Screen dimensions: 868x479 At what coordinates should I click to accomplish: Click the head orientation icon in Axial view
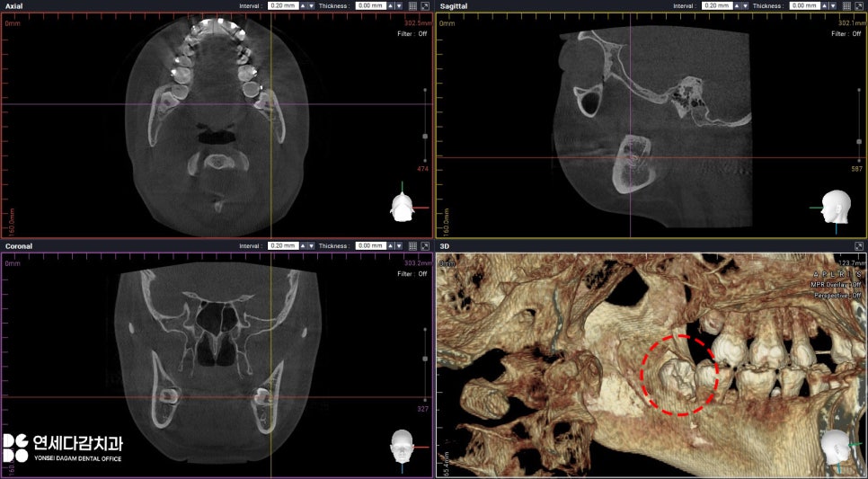(402, 206)
